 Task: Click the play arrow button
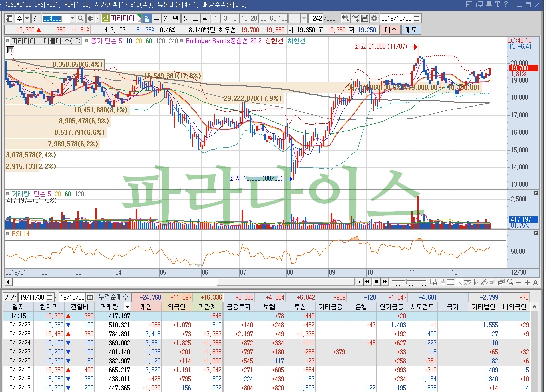(359, 282)
